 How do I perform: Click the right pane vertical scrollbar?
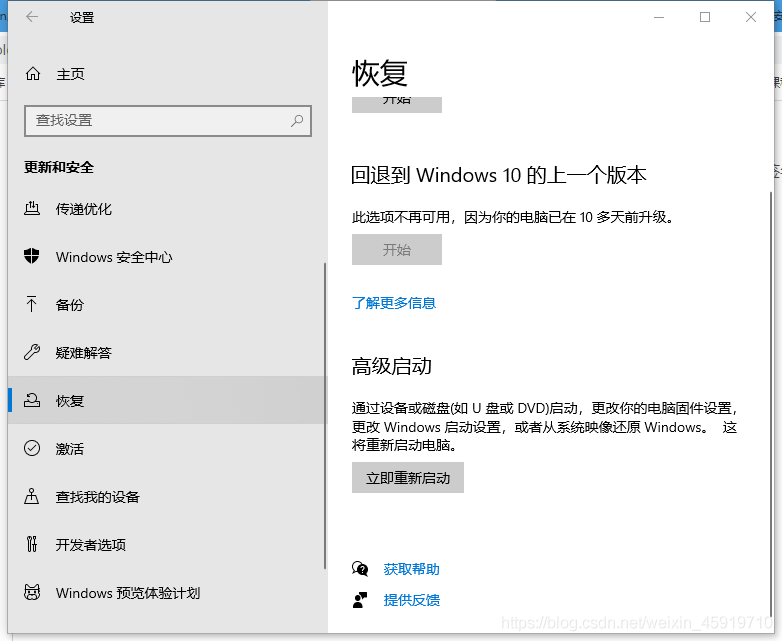click(771, 404)
